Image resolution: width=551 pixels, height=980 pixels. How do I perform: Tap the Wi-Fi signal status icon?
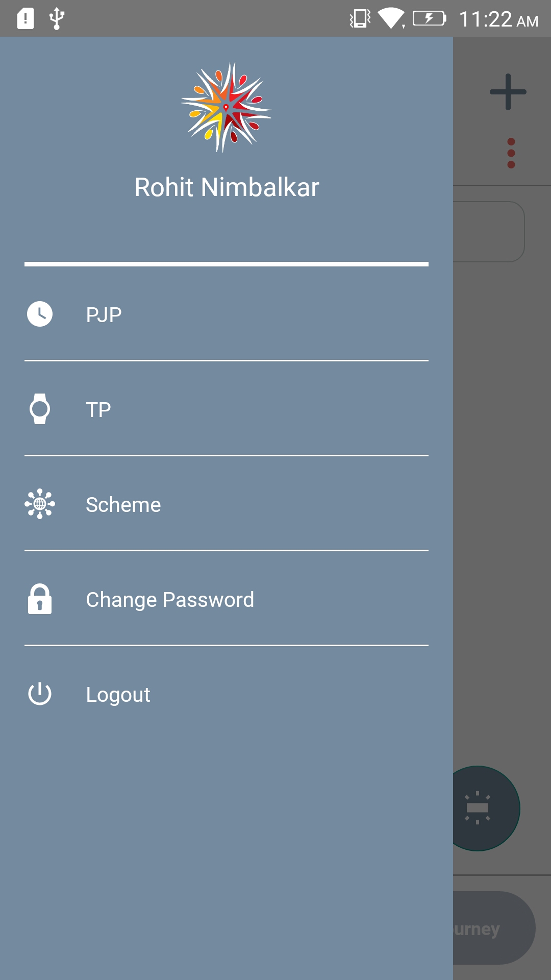390,19
